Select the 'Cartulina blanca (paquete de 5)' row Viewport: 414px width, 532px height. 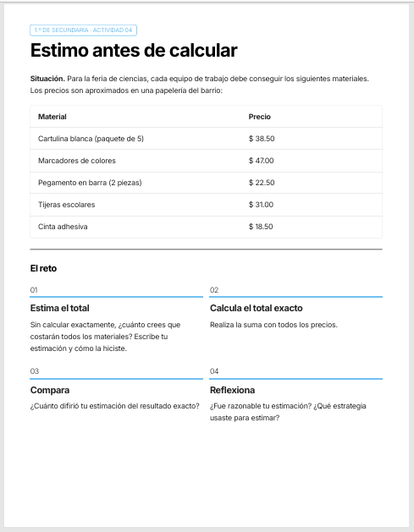click(206, 139)
